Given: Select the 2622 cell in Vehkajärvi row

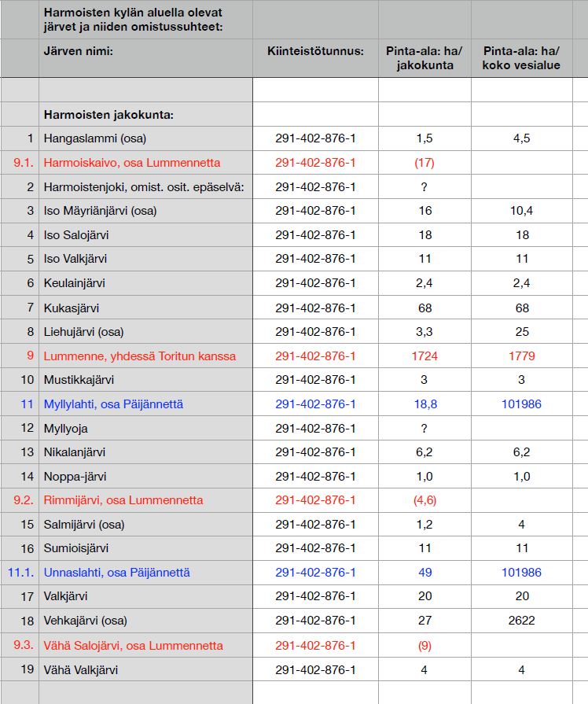Looking at the screenshot, I should point(521,621).
